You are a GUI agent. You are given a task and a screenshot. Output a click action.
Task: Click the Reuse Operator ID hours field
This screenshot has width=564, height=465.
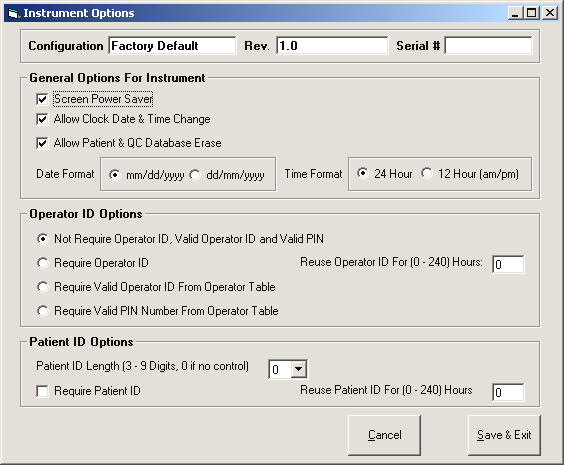click(x=508, y=265)
